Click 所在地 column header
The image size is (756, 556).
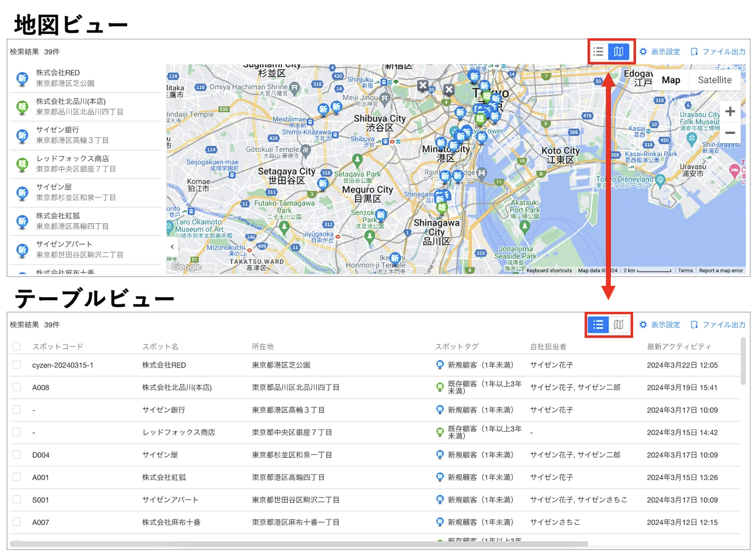click(x=263, y=347)
